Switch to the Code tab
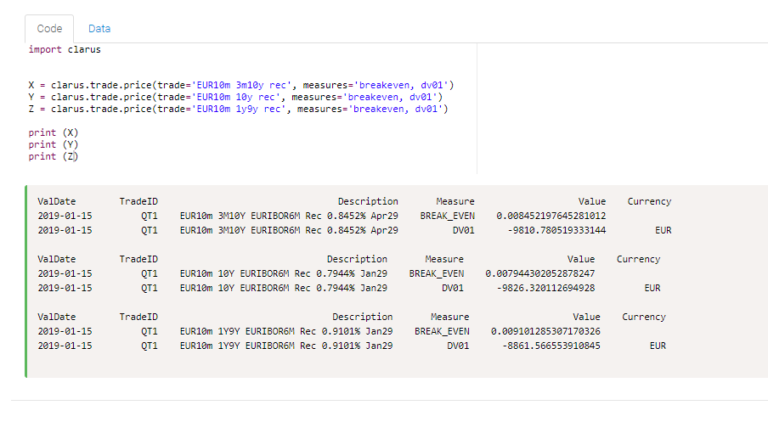Screen dimensions: 768x422 (49, 29)
